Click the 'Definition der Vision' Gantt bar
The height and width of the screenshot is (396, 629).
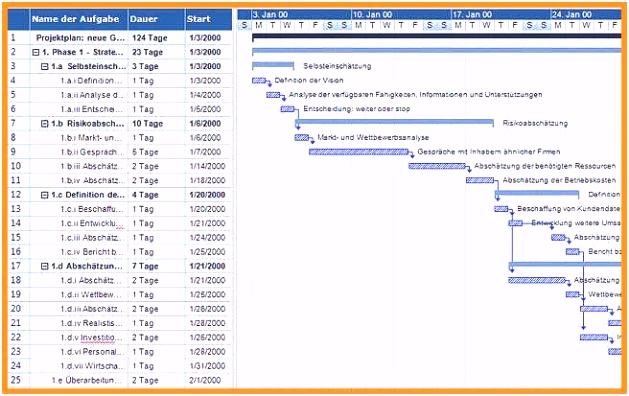[x=259, y=81]
